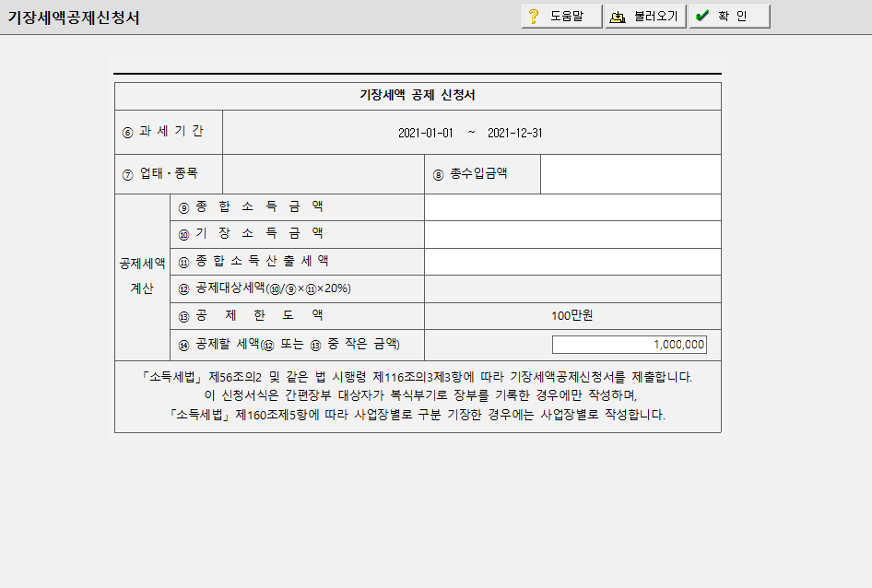Click the 기장세액 공제 신청서 form heading

click(417, 95)
